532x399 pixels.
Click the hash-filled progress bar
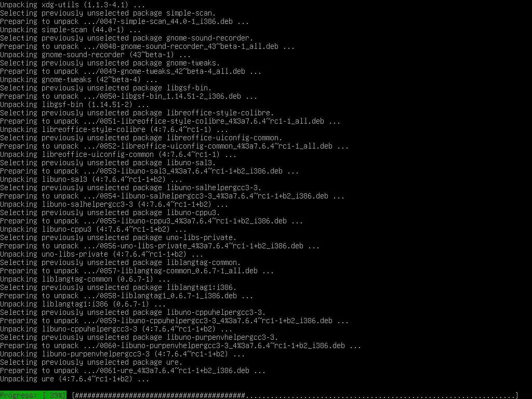(160, 395)
